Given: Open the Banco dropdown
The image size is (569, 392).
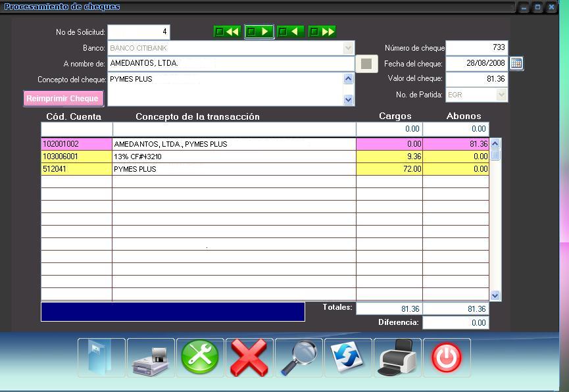Looking at the screenshot, I should 348,48.
